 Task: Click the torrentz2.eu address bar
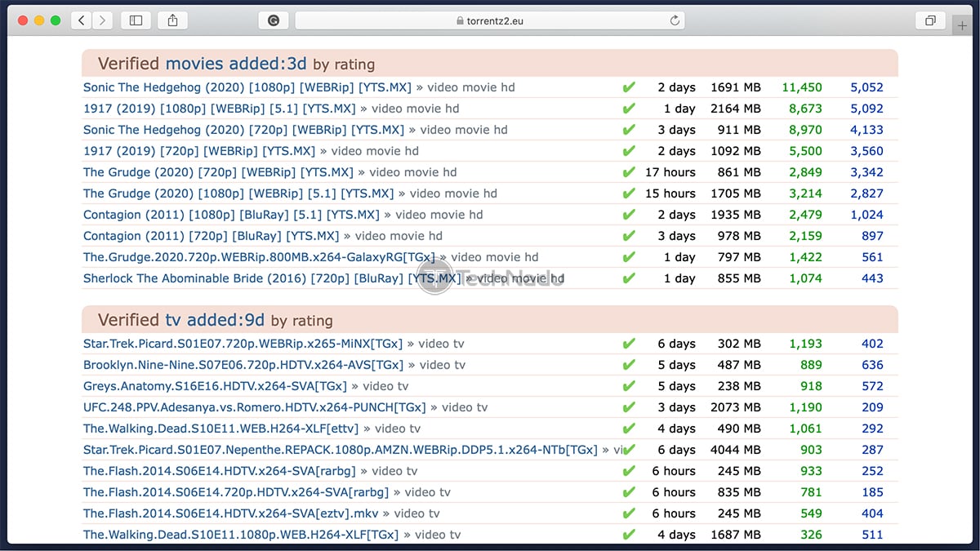click(x=490, y=20)
